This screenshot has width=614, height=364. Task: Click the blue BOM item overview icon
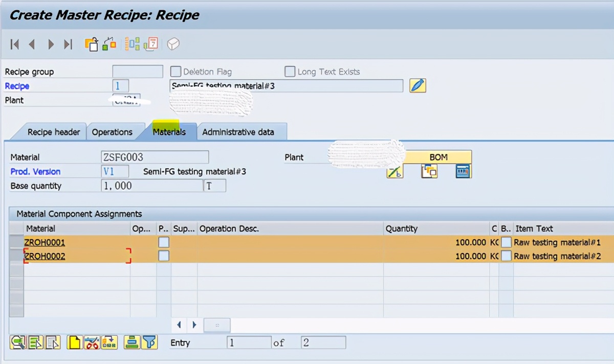tap(463, 171)
